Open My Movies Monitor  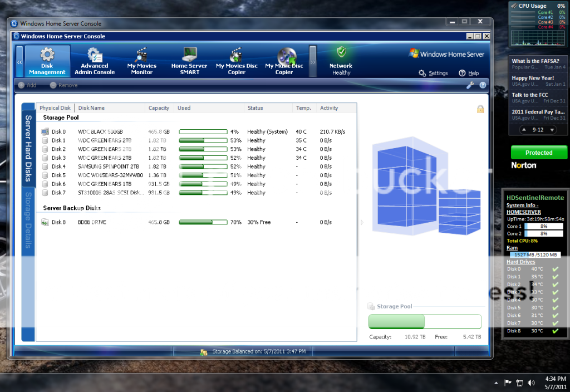(x=142, y=61)
